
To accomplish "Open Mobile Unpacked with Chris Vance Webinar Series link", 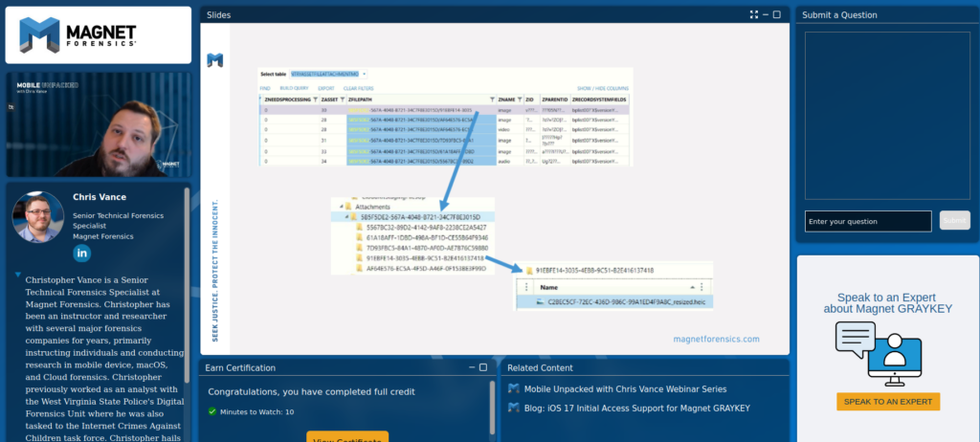I will point(626,388).
